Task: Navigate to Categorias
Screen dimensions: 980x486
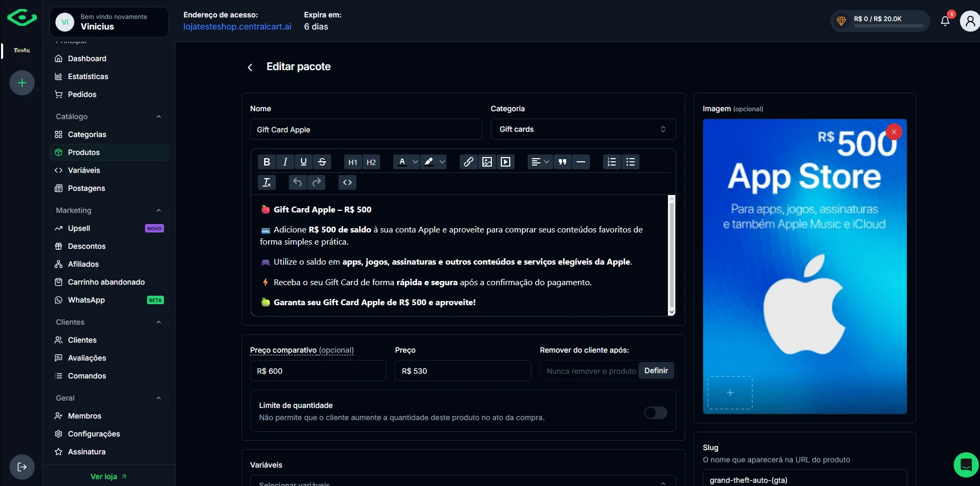Action: pyautogui.click(x=109, y=134)
